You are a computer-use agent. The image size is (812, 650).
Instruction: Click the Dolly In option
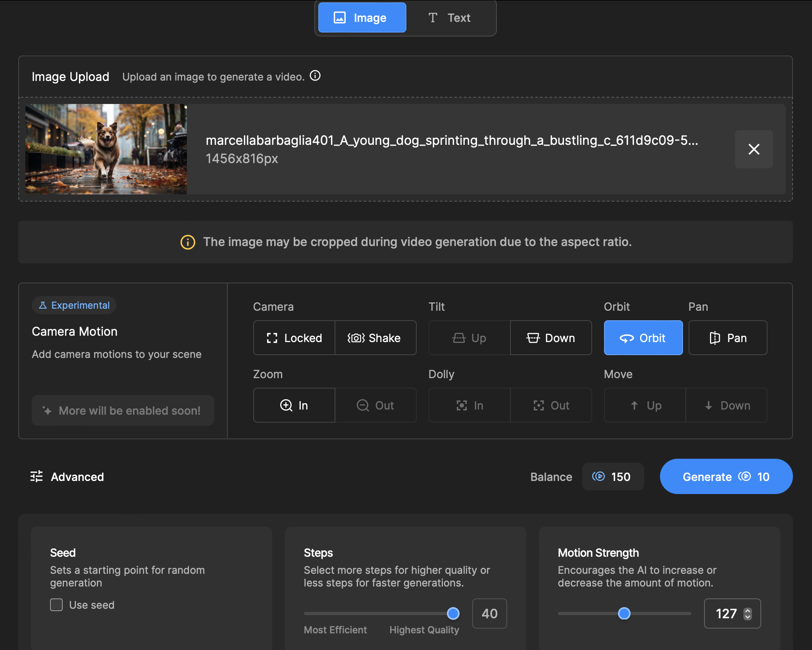point(469,405)
